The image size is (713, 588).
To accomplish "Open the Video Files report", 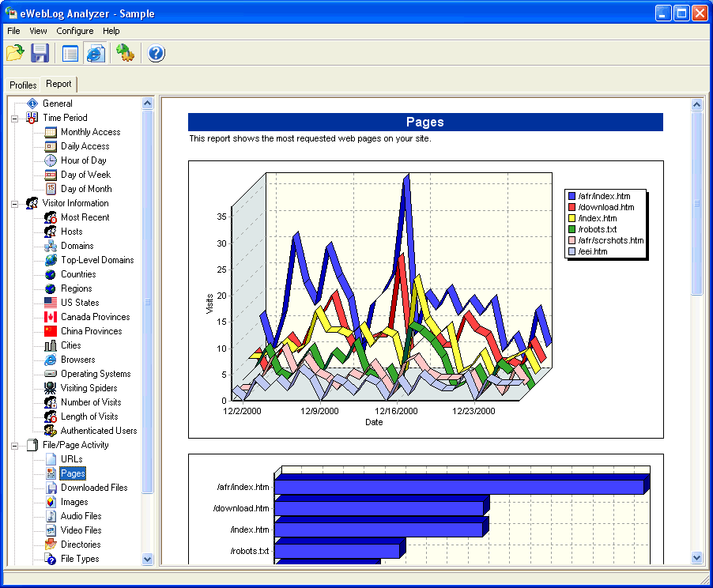I will [x=81, y=530].
